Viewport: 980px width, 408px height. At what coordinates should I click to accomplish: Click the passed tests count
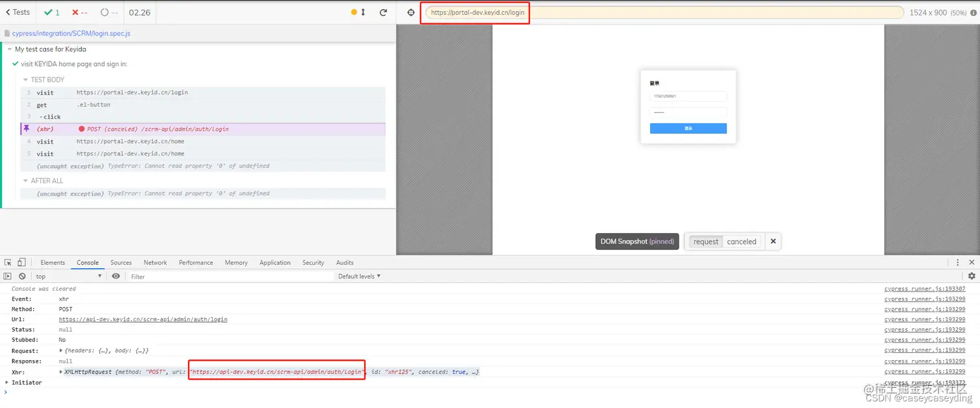(x=52, y=12)
